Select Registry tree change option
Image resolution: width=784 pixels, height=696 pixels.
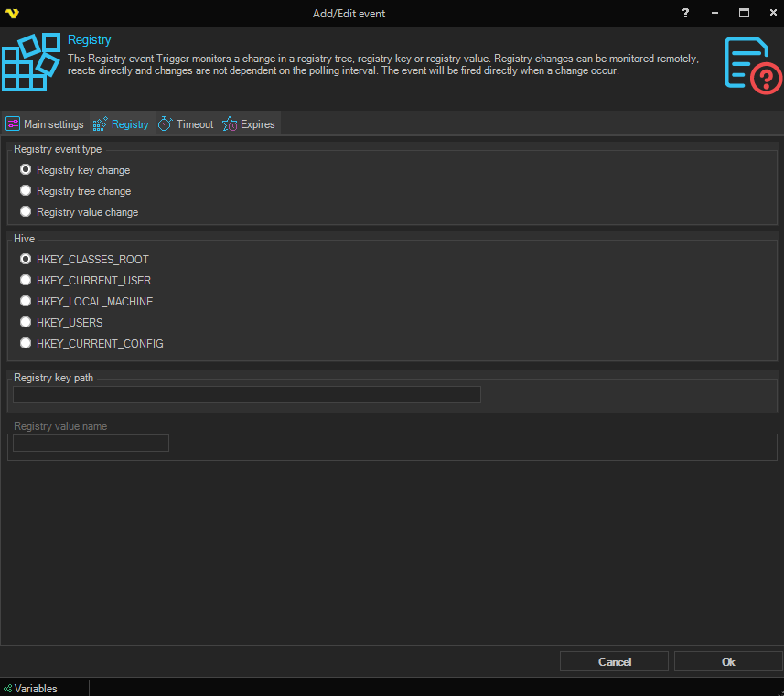pyautogui.click(x=26, y=191)
